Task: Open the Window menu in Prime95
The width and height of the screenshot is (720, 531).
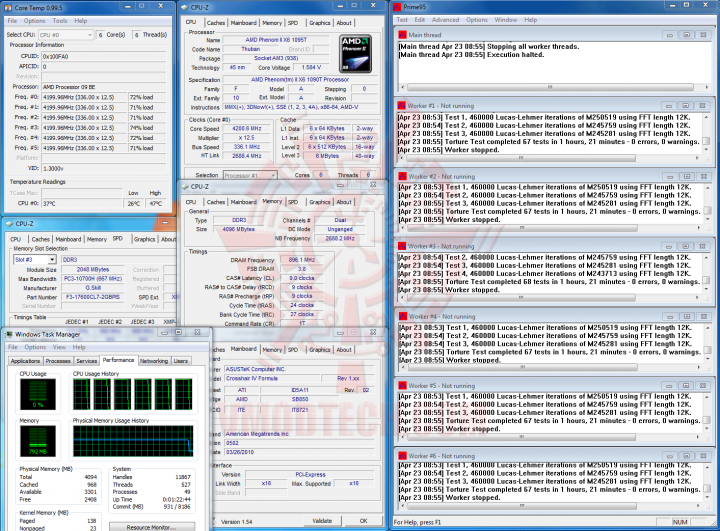Action: pos(506,20)
